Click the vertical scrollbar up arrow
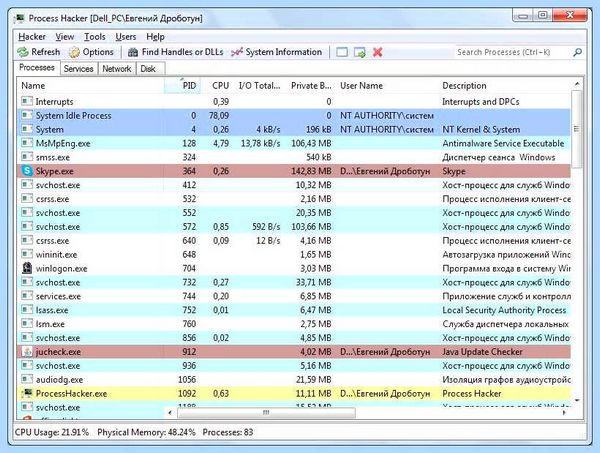600x453 pixels. pyautogui.click(x=577, y=84)
